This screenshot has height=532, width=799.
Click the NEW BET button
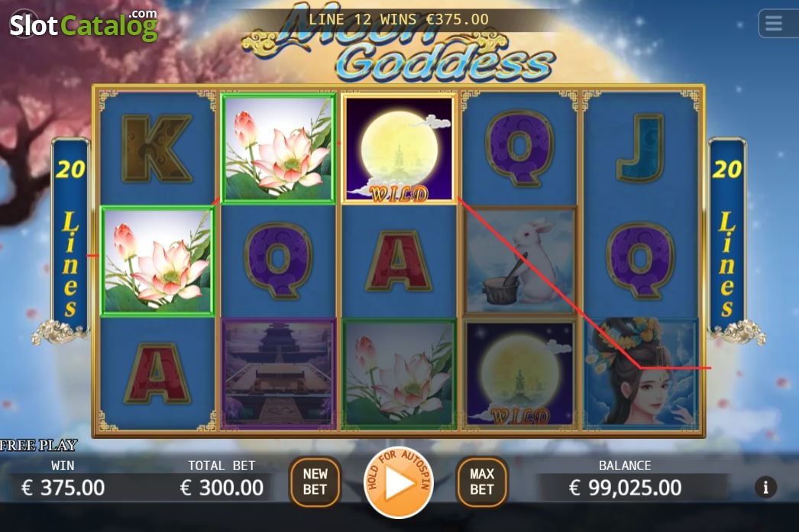pos(315,482)
